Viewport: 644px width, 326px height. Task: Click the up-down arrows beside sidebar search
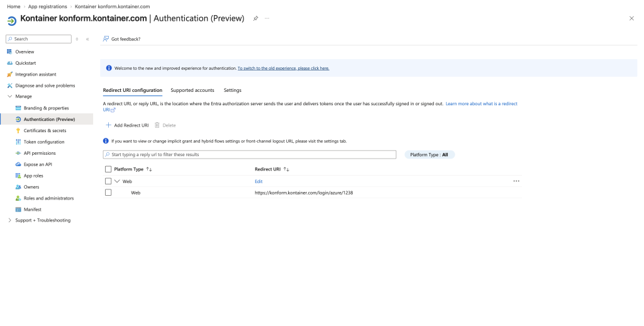pyautogui.click(x=77, y=39)
